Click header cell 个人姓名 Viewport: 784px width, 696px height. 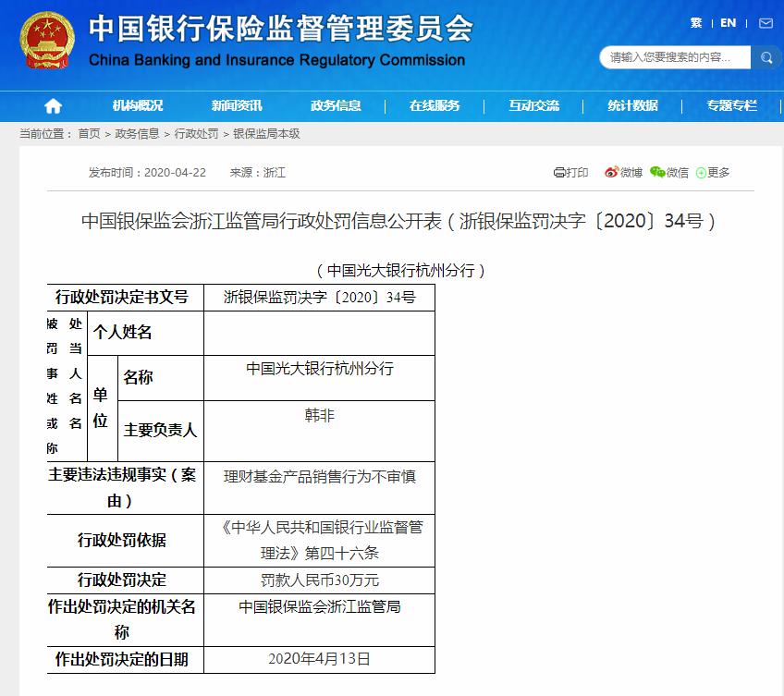coord(145,333)
